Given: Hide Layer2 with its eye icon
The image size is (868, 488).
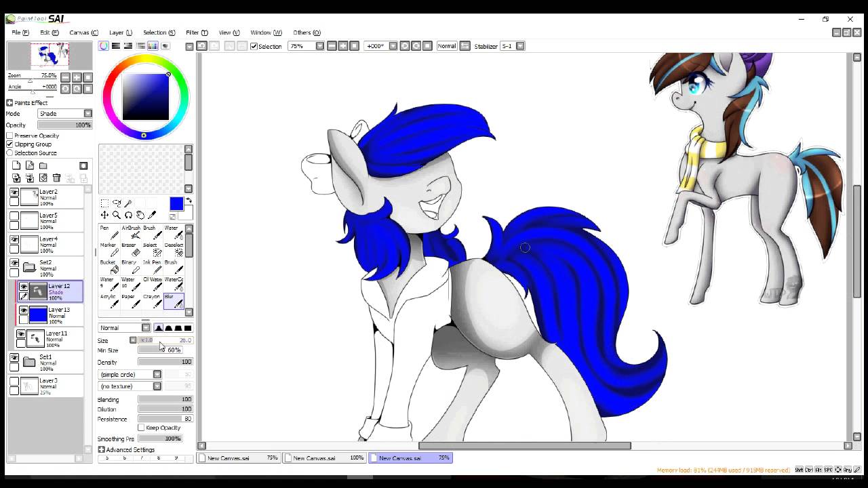Looking at the screenshot, I should tap(14, 192).
